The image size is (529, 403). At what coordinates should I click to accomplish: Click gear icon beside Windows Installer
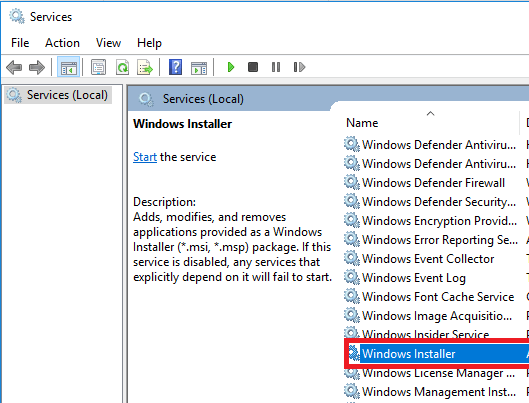click(354, 353)
